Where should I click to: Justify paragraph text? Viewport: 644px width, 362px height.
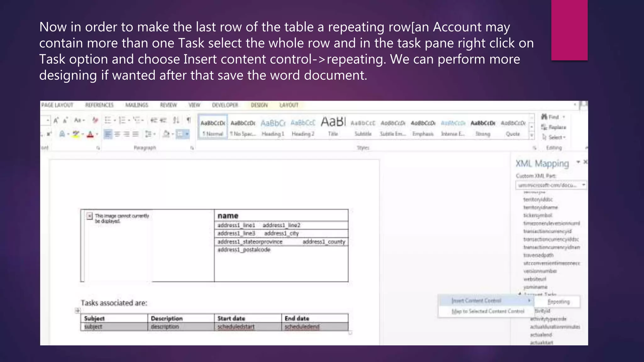click(136, 134)
